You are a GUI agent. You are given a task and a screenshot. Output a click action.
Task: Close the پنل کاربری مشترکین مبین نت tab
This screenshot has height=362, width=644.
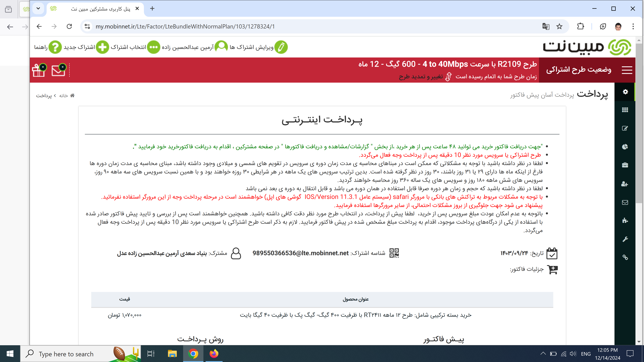(x=137, y=9)
